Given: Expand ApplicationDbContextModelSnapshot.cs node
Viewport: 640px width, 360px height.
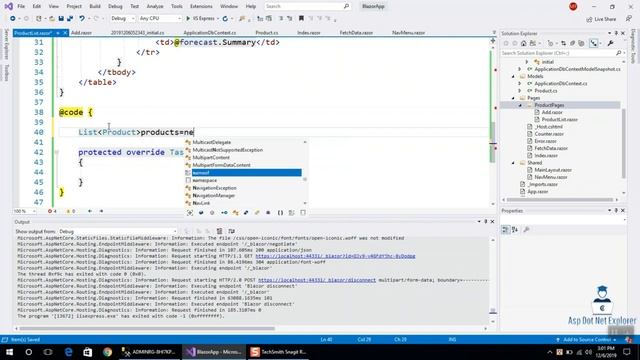Looking at the screenshot, I should coord(520,69).
